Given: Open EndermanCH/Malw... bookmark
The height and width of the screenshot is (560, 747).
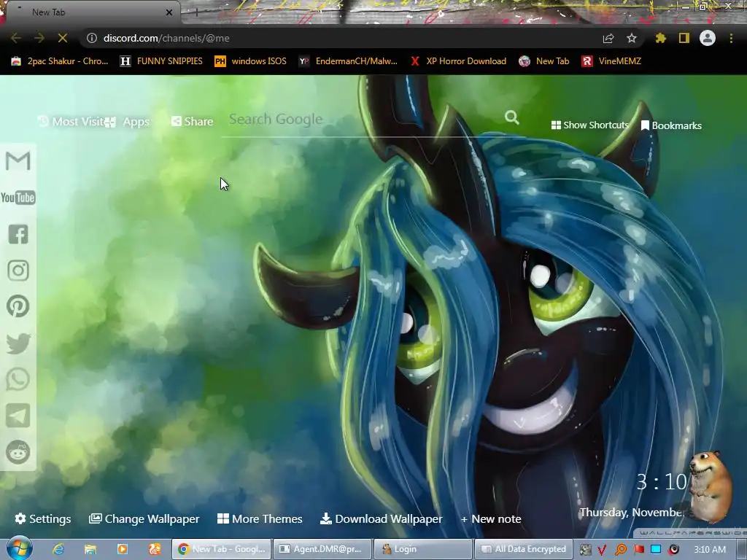Looking at the screenshot, I should 348,61.
